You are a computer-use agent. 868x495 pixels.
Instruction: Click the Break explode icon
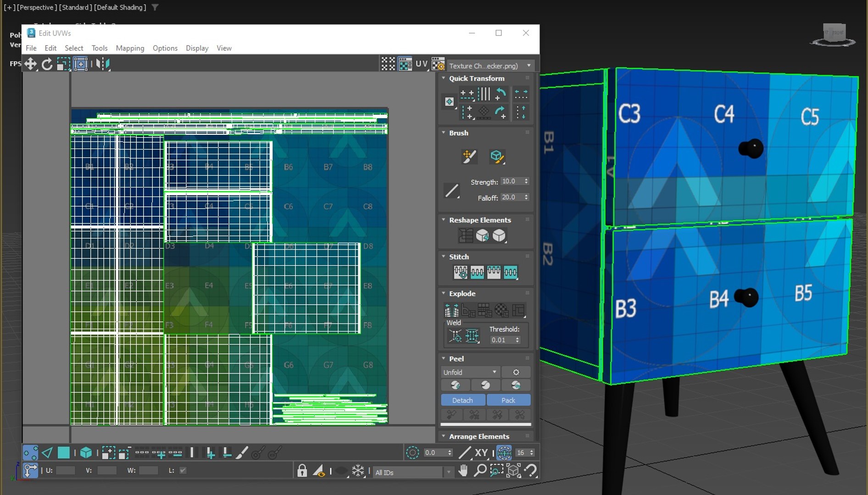tap(452, 311)
